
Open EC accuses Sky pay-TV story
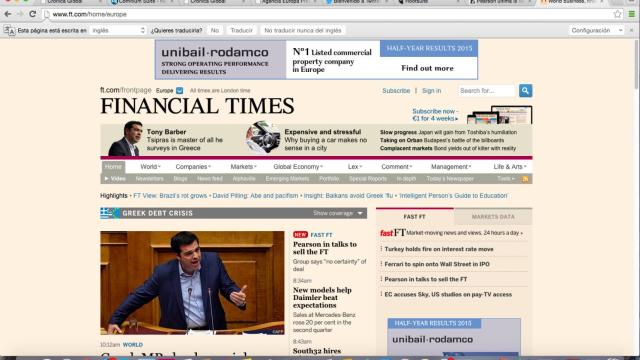[x=448, y=294]
